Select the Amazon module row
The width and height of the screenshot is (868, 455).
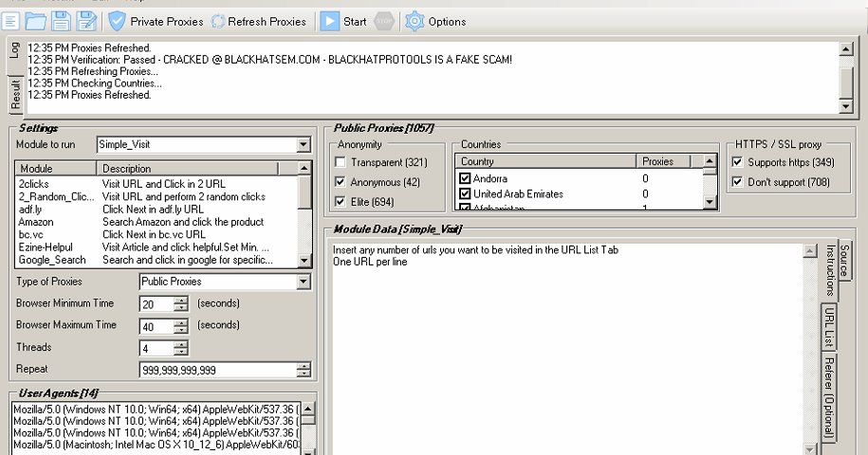pyautogui.click(x=157, y=222)
